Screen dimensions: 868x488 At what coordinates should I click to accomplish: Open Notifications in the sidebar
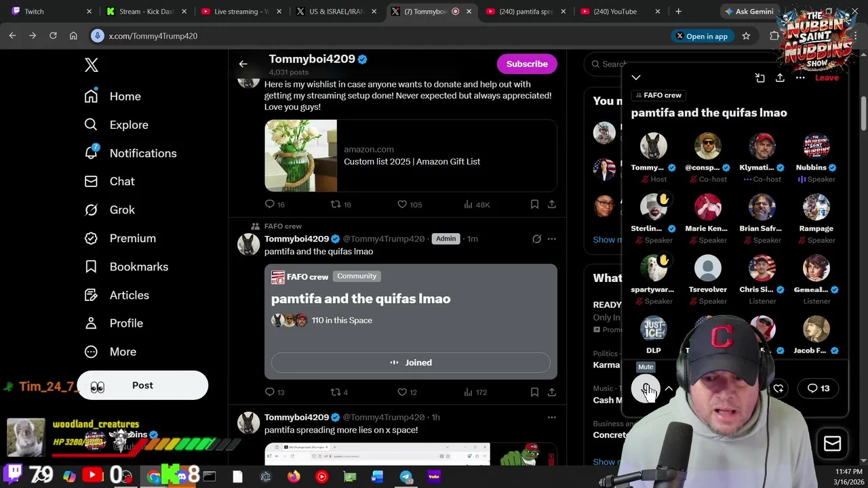click(x=130, y=153)
